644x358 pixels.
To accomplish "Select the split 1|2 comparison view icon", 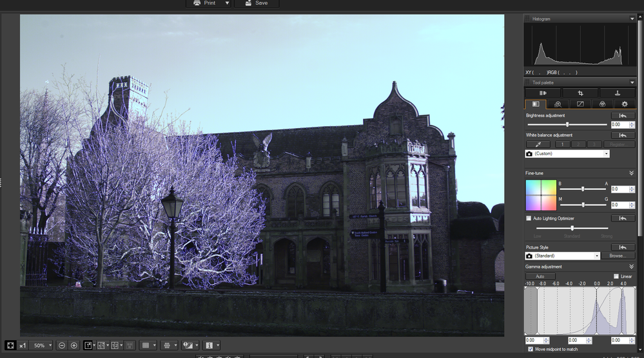I will 115,345.
